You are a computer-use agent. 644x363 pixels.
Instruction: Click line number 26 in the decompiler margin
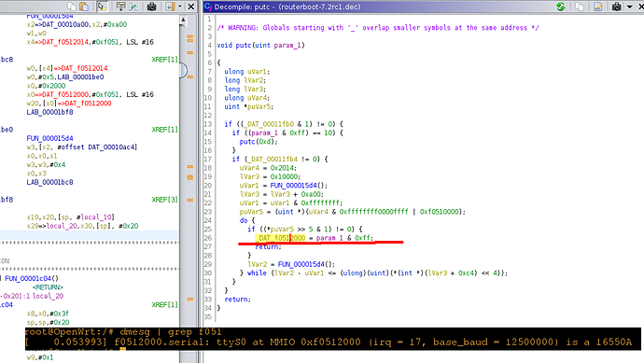pos(208,238)
